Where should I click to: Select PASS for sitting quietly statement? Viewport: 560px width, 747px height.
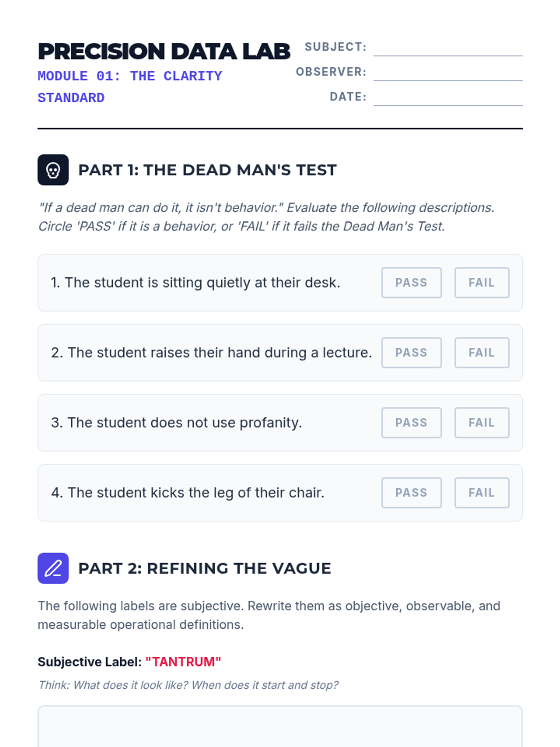tap(411, 282)
